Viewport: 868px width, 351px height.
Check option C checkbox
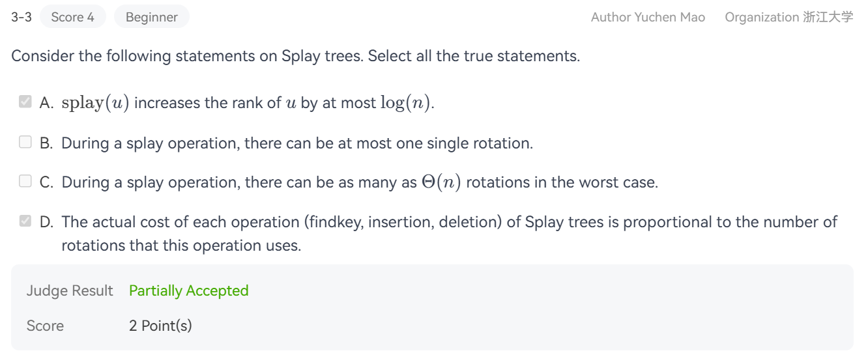(25, 182)
